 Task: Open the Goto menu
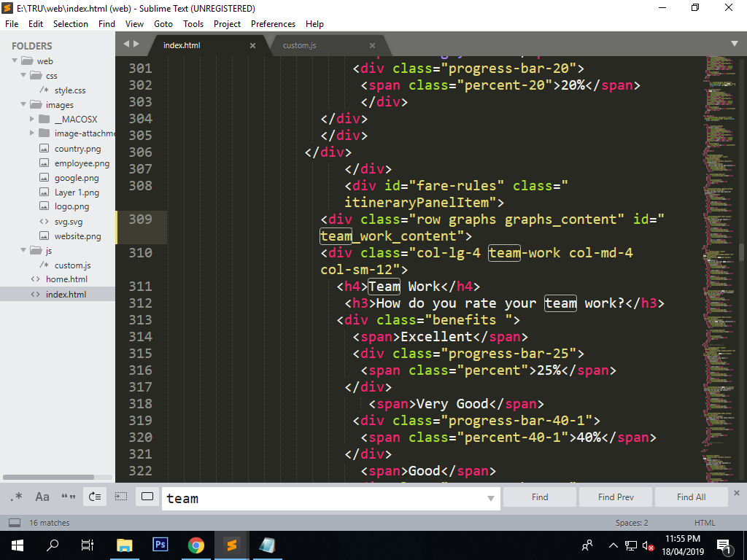pyautogui.click(x=163, y=24)
